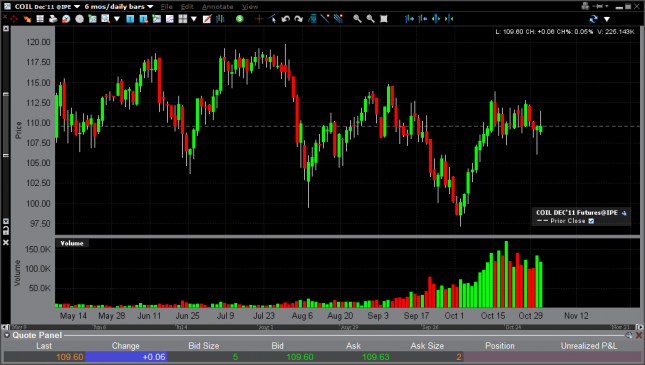The width and height of the screenshot is (645, 365).
Task: Click the Volume label on the sub-chart
Action: click(x=72, y=243)
